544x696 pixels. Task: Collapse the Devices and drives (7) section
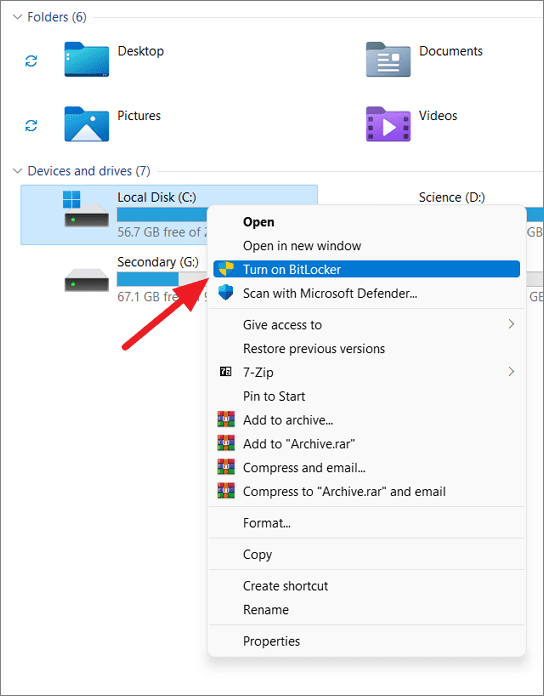coord(17,171)
